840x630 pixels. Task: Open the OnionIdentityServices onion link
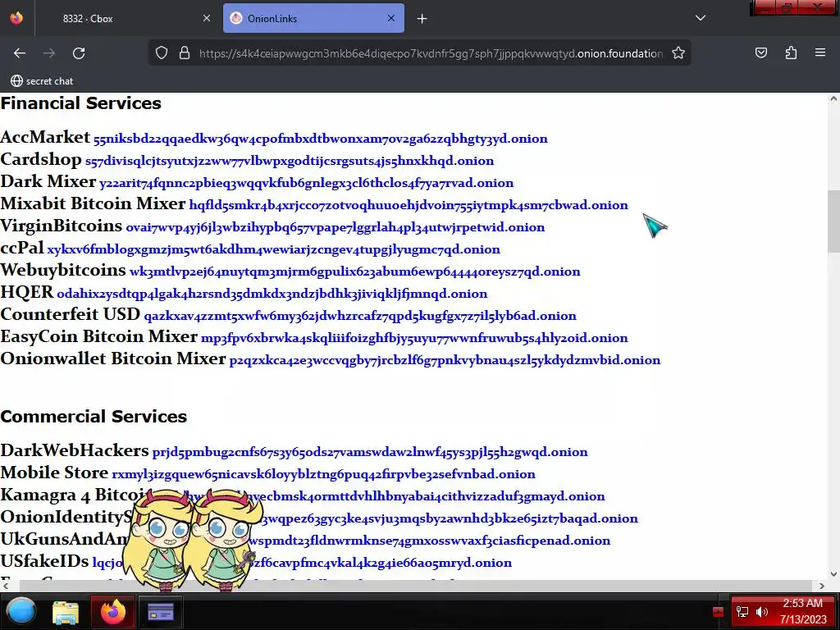tap(450, 518)
